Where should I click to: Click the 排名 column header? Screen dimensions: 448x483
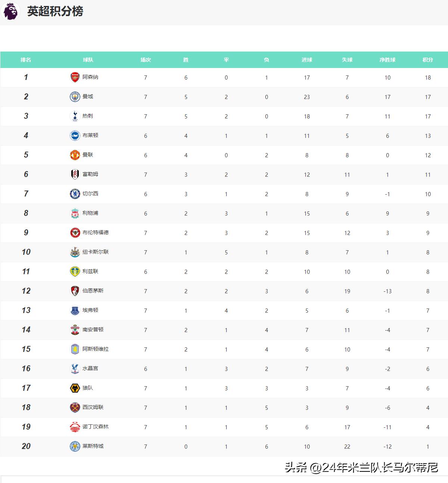click(x=25, y=60)
